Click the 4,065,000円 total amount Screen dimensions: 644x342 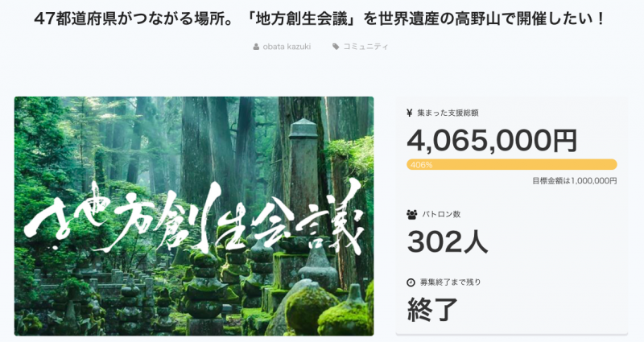coord(492,141)
